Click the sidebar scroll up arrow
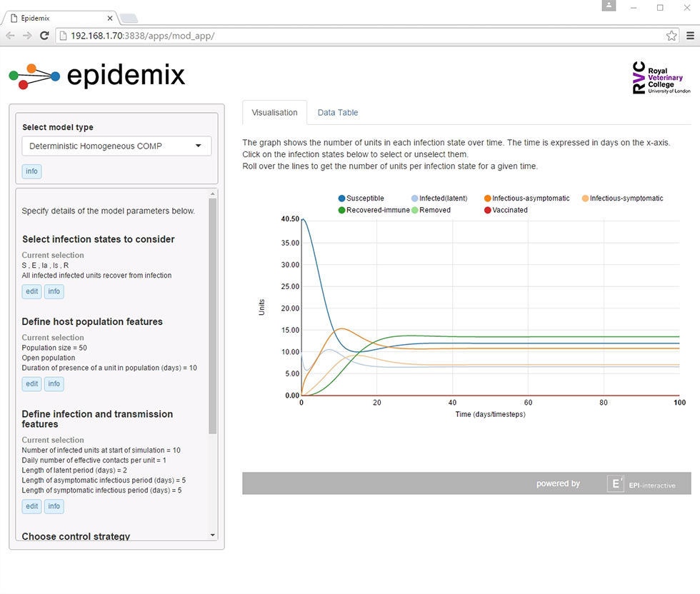700x594 pixels. (213, 193)
